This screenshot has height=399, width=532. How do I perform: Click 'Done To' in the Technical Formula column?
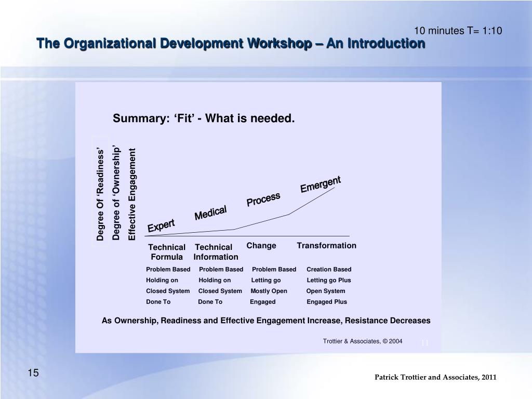[158, 302]
